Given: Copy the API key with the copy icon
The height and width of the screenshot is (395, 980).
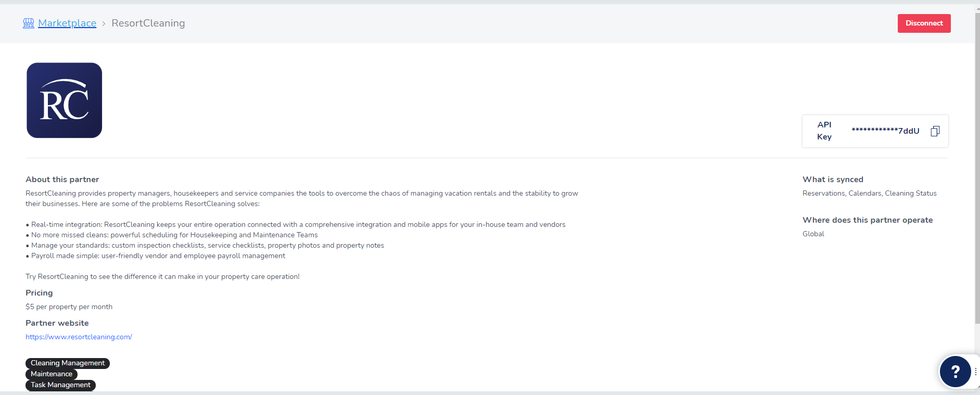Looking at the screenshot, I should [935, 131].
